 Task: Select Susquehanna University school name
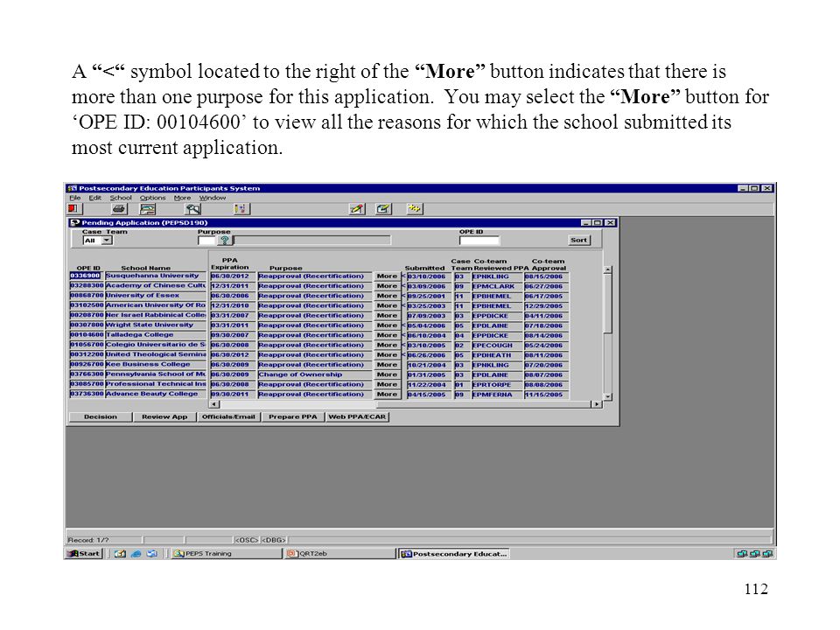[156, 276]
